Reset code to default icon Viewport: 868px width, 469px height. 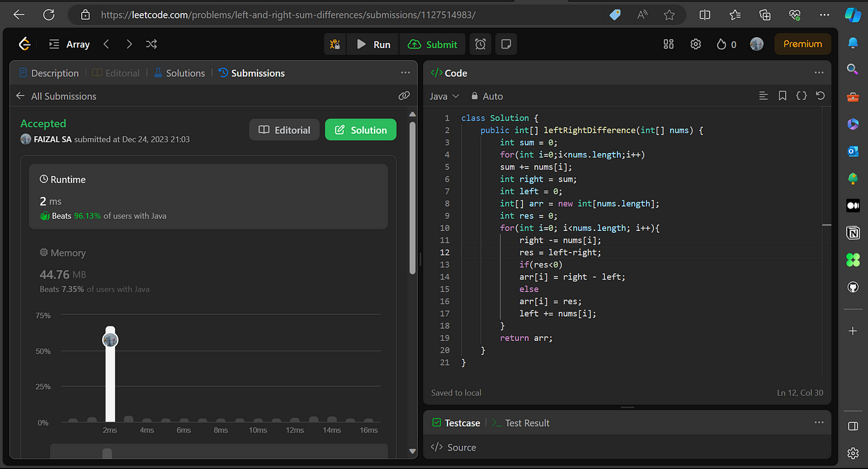click(820, 96)
